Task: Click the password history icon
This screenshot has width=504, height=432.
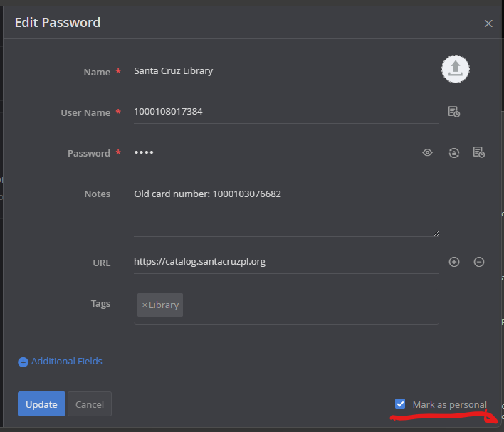Action: (x=479, y=152)
